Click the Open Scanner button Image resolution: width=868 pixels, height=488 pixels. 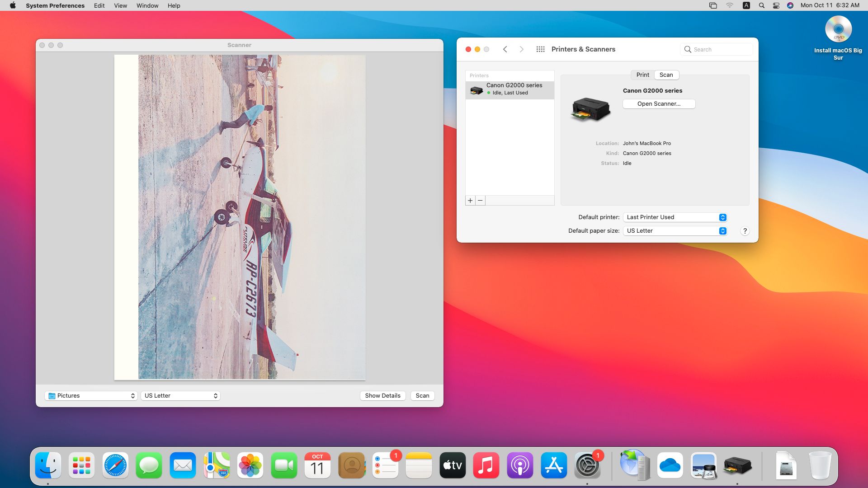pos(659,104)
